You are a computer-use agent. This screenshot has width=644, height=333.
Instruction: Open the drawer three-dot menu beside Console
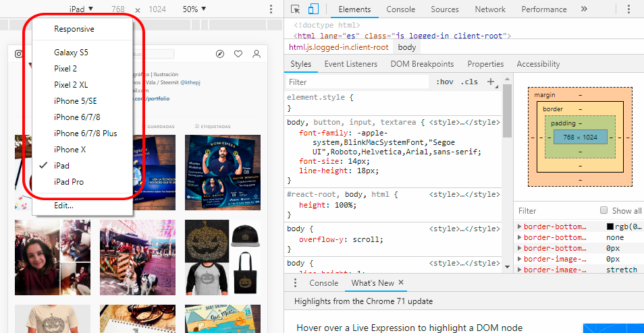[x=295, y=283]
